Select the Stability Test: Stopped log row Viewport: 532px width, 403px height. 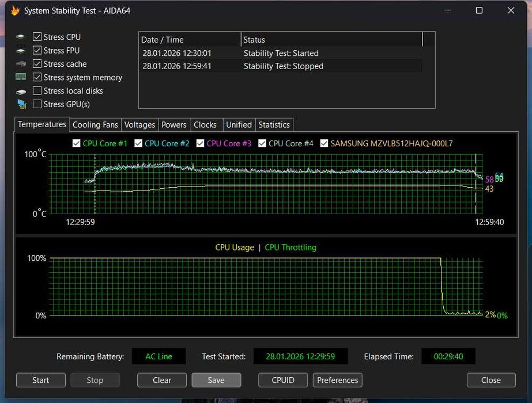coord(281,66)
